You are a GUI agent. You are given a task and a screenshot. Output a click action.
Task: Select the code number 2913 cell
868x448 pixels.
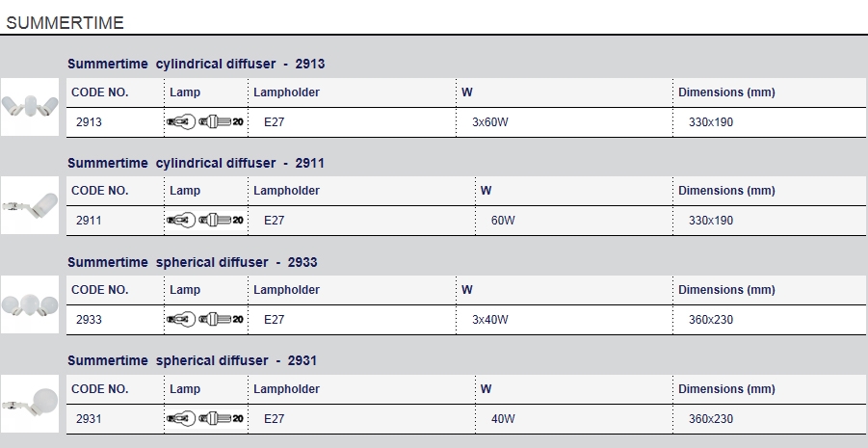point(116,122)
